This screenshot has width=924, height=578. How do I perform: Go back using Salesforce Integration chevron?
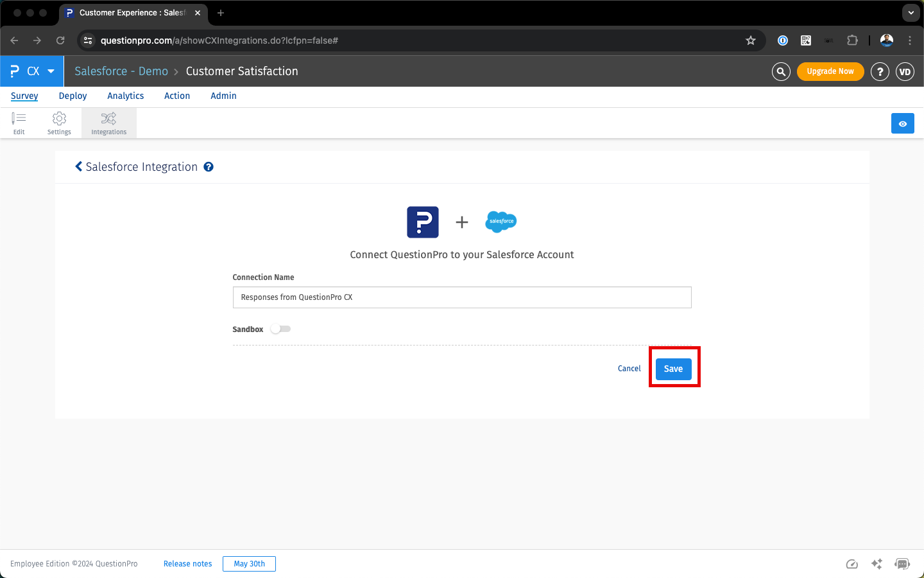pyautogui.click(x=79, y=167)
